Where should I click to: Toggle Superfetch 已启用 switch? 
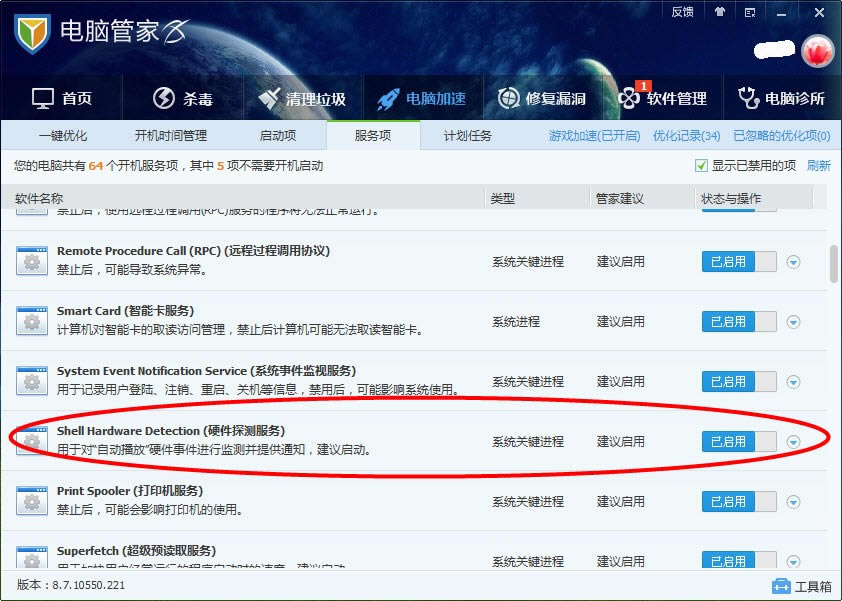click(739, 560)
